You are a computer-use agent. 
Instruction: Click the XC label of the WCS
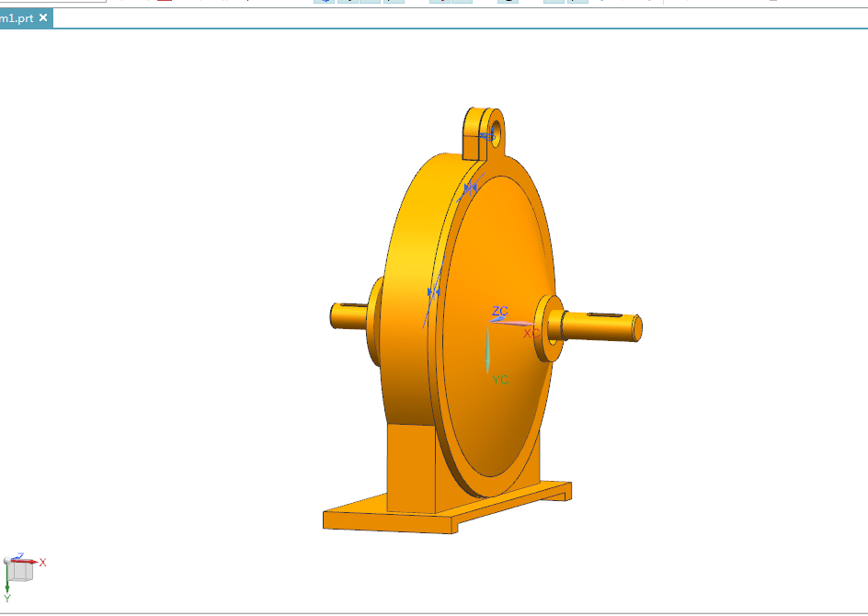click(531, 333)
